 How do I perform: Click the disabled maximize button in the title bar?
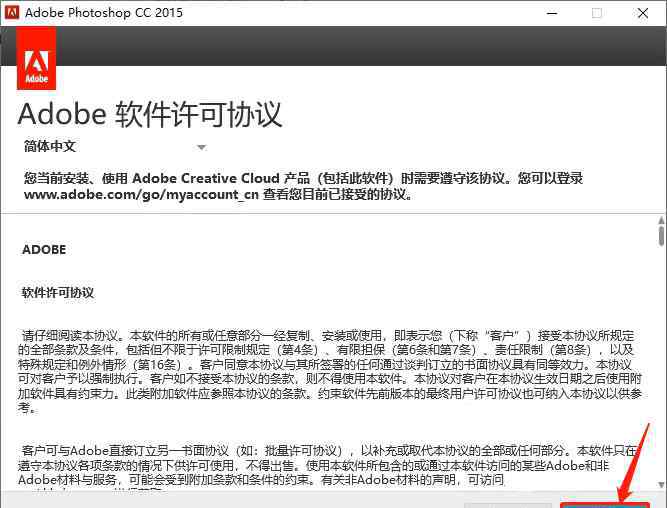[597, 13]
